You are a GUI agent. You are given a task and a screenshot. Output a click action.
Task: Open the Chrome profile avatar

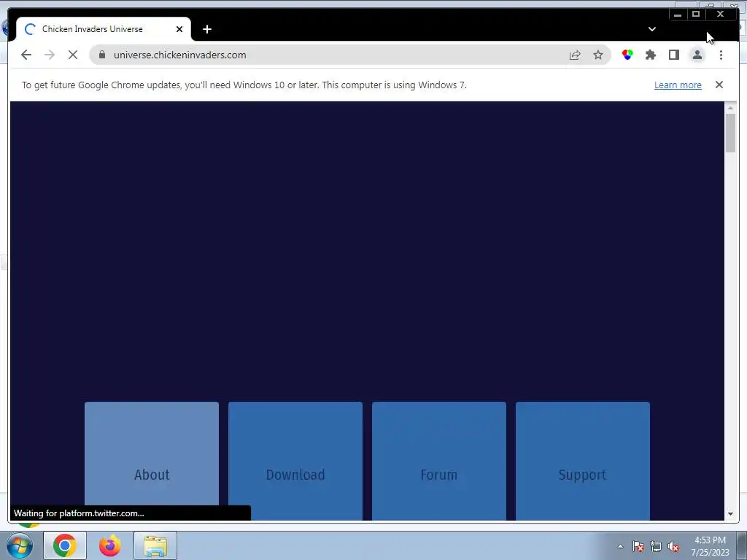click(697, 55)
